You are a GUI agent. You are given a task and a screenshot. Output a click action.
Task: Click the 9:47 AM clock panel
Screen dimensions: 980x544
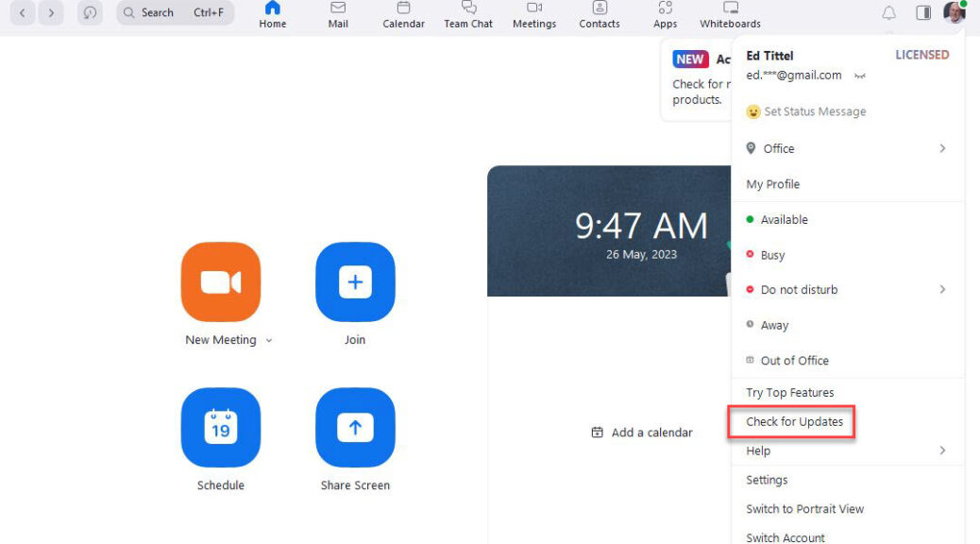(609, 231)
